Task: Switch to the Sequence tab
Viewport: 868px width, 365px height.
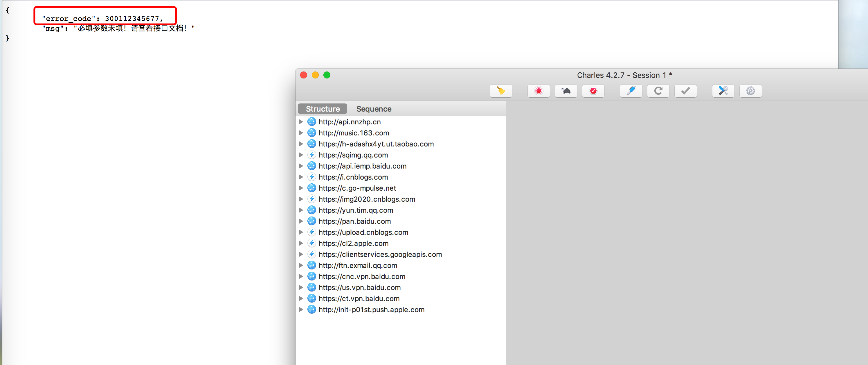Action: 374,109
